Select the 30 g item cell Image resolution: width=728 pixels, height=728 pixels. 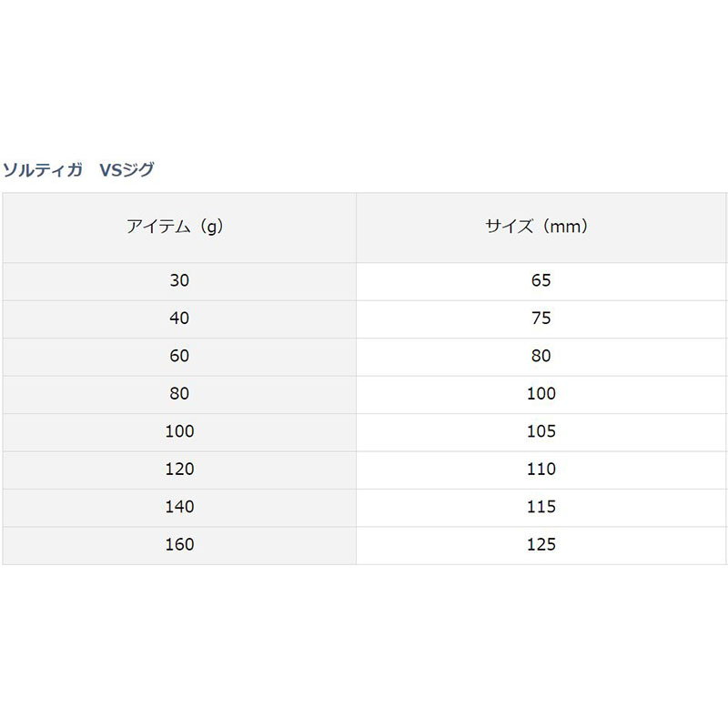179,280
